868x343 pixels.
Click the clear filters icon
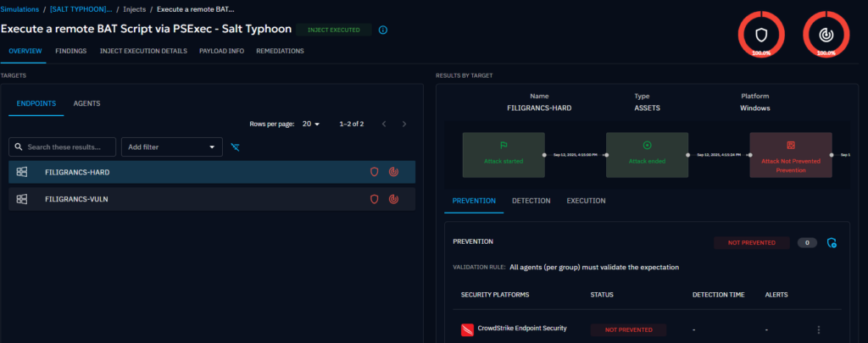[x=236, y=147]
